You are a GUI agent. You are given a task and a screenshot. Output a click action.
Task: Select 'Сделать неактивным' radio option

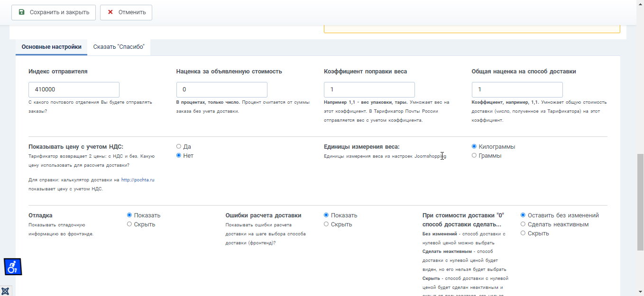[523, 224]
